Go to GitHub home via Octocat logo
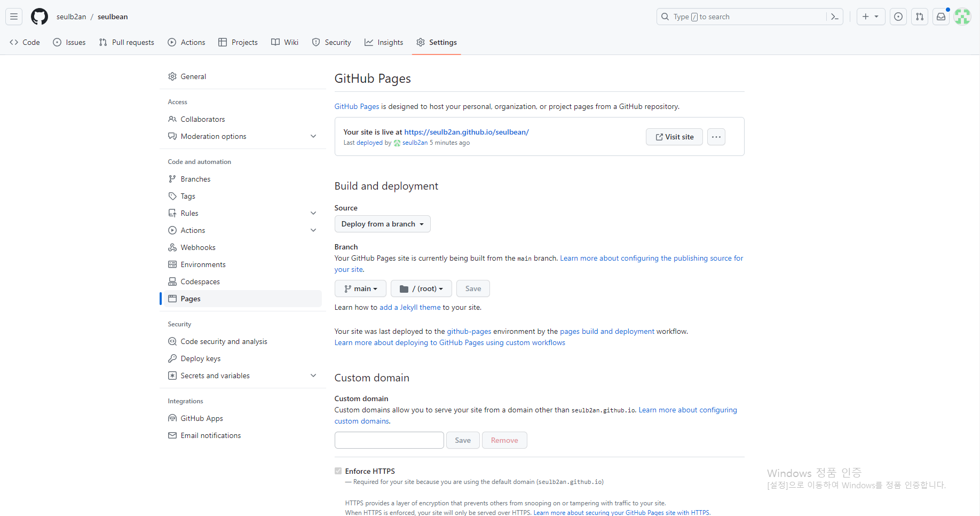Image resolution: width=980 pixels, height=516 pixels. click(39, 17)
